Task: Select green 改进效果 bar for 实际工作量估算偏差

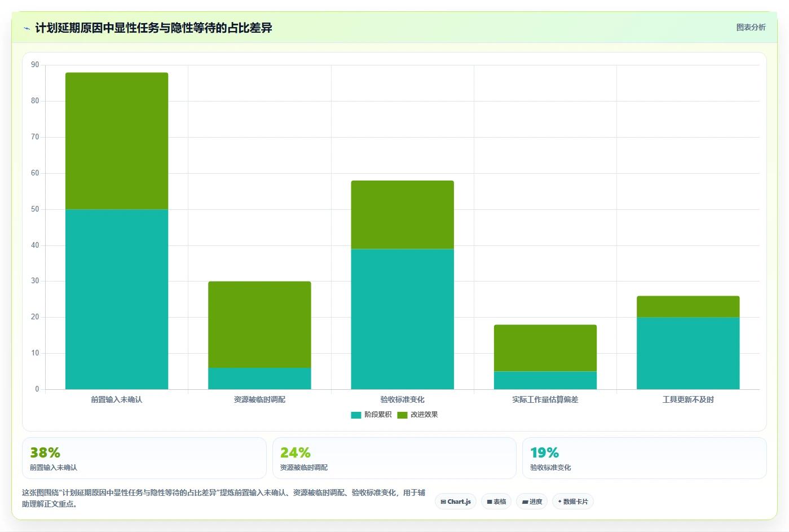Action: (x=545, y=348)
